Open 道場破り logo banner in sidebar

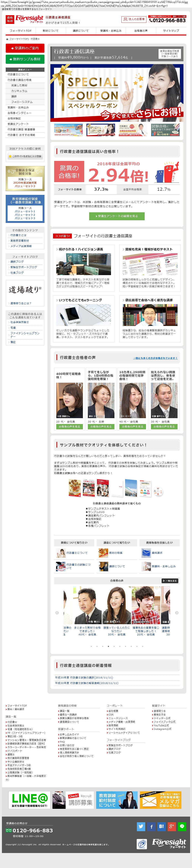(x=25, y=290)
